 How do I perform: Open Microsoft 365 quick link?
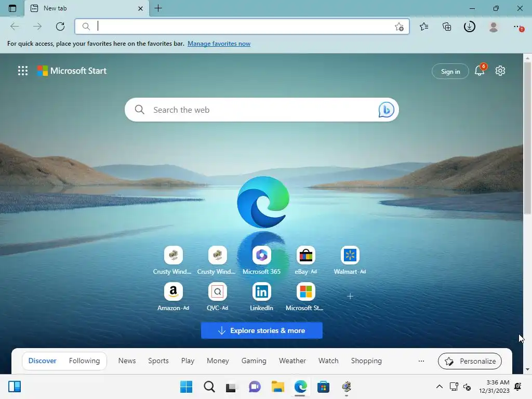click(x=262, y=261)
